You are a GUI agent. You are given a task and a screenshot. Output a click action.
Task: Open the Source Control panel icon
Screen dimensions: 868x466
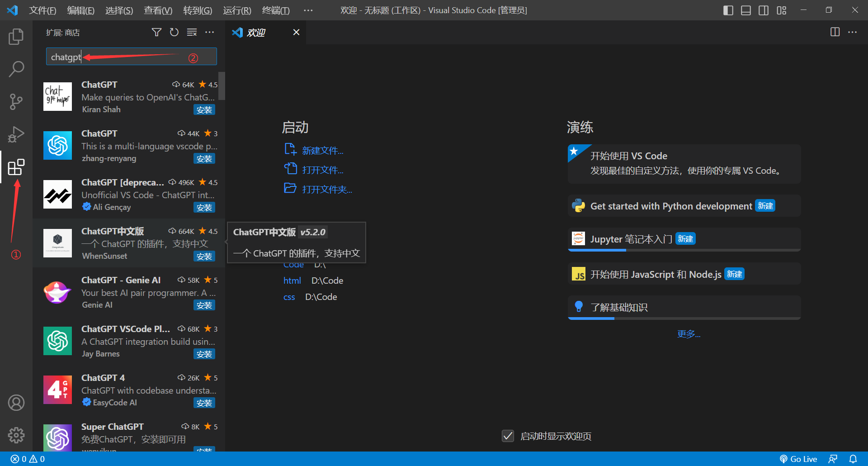(16, 102)
